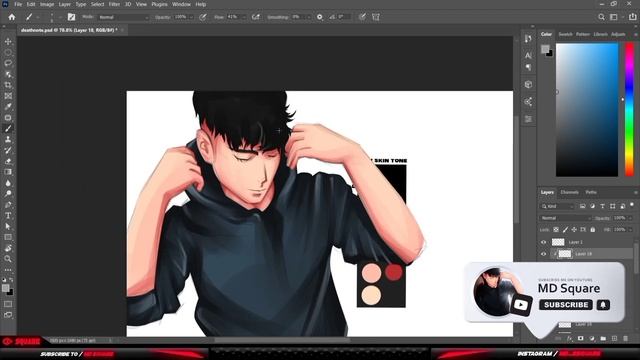Toggle pressure for size button
Screen dimensions: 640x360
coord(362,17)
